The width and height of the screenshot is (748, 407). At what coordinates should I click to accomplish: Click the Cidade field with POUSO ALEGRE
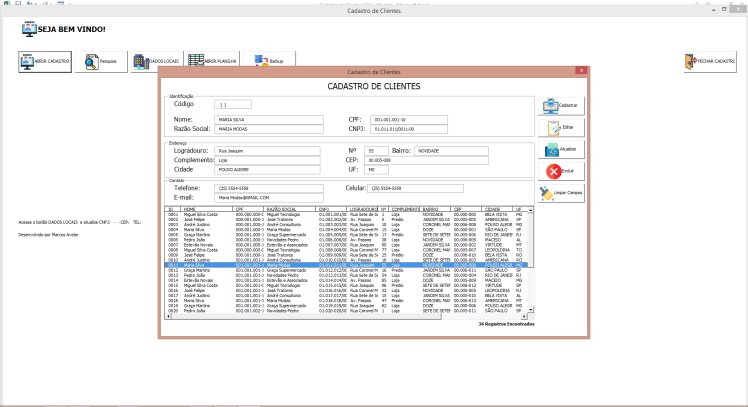[x=267, y=169]
